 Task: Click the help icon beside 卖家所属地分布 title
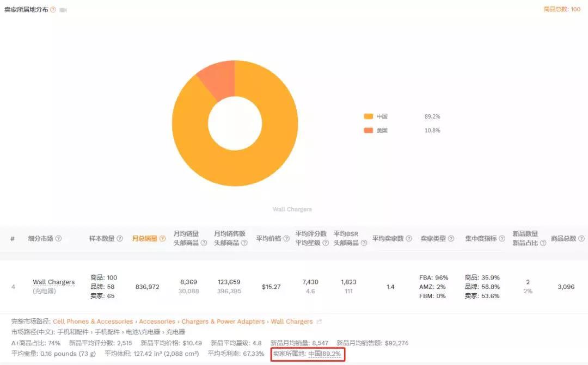pos(52,9)
